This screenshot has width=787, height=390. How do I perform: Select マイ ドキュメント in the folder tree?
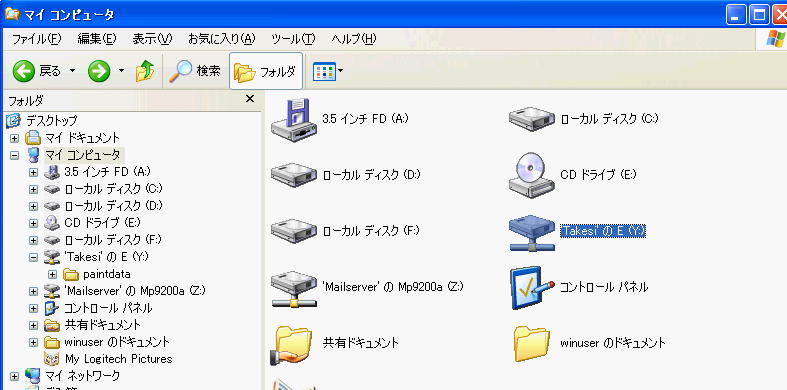click(82, 138)
